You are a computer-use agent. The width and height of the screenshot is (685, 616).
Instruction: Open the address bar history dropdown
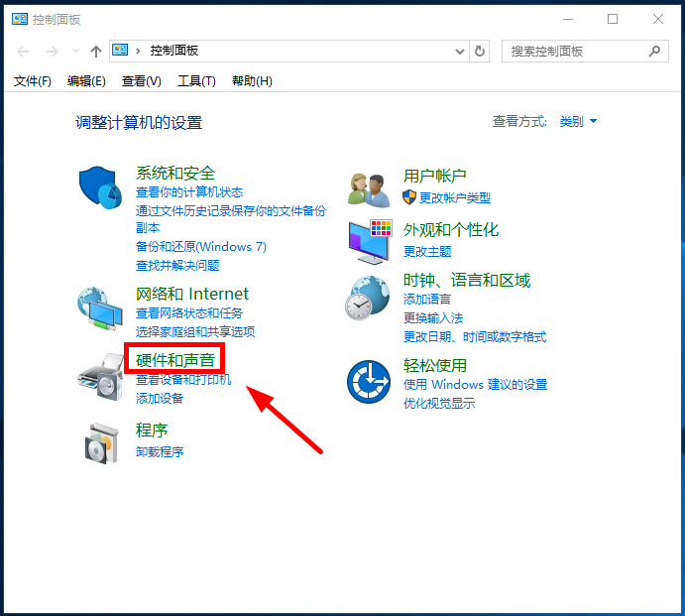pos(459,51)
